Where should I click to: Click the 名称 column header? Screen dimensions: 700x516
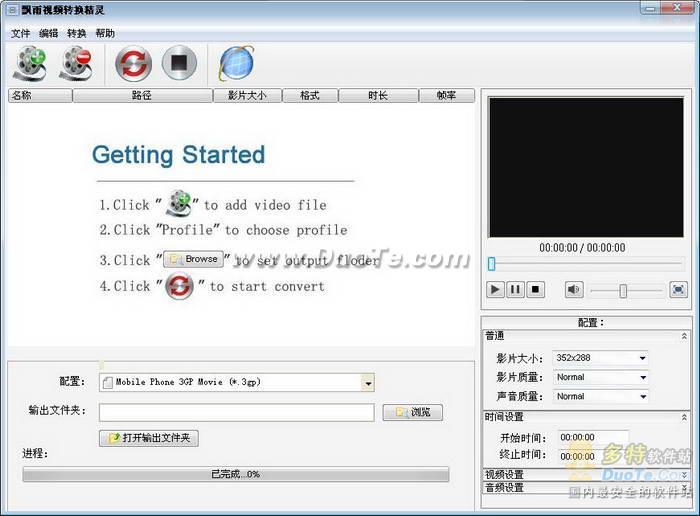[40, 96]
